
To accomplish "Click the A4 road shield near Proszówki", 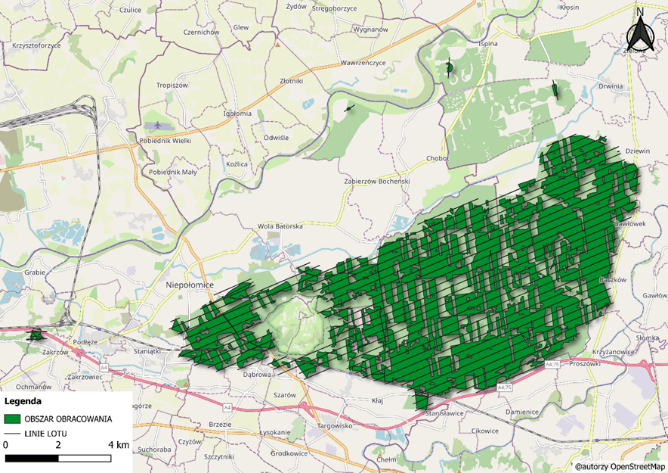I will (551, 365).
